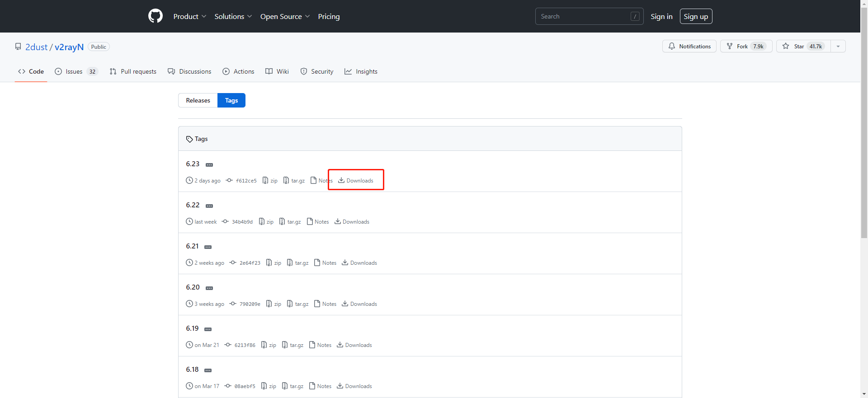Open Downloads for tag 6.20
This screenshot has width=868, height=398.
(x=359, y=304)
